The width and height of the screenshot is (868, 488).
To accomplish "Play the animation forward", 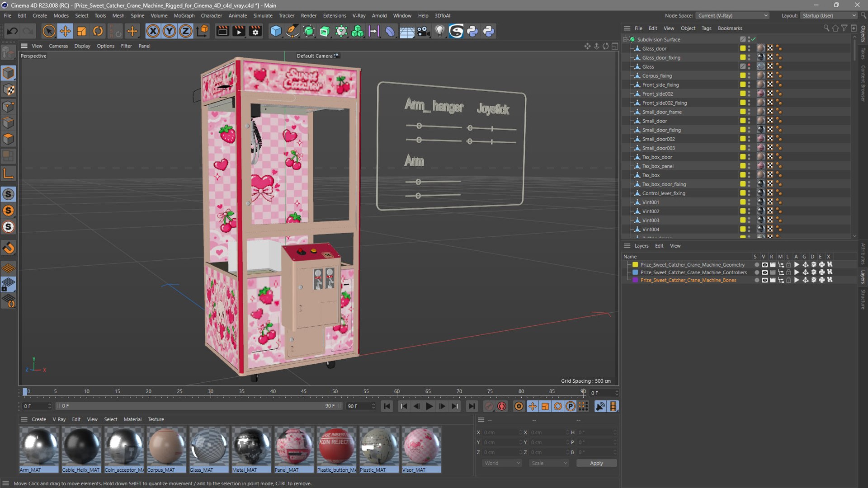I will 429,406.
